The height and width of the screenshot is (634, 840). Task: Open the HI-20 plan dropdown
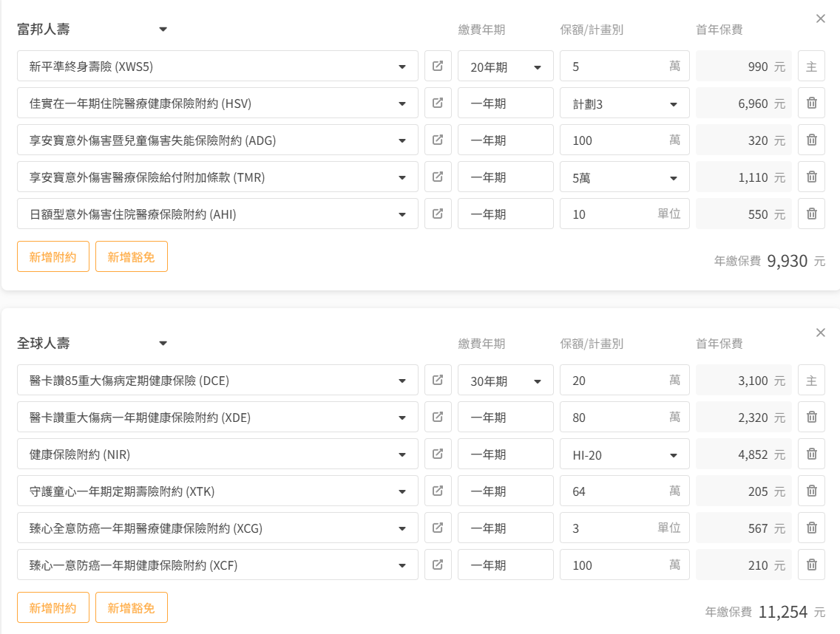coord(624,454)
